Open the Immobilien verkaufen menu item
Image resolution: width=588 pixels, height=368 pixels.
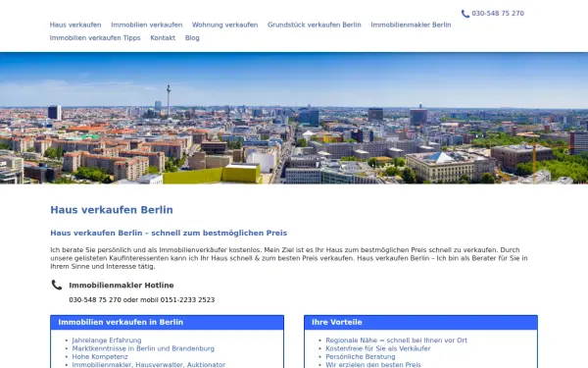[147, 25]
